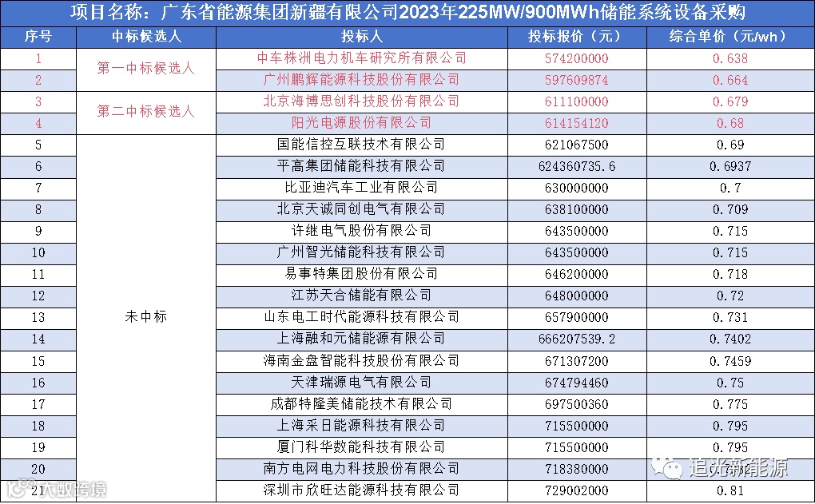Image resolution: width=815 pixels, height=504 pixels.
Task: Select the 序号 column header
Action: [x=38, y=37]
